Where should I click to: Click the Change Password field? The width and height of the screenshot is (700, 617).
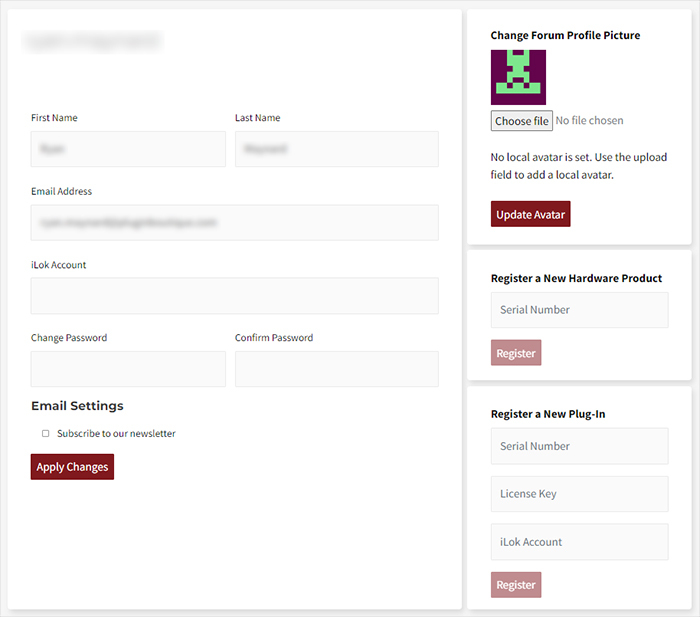[x=128, y=369]
